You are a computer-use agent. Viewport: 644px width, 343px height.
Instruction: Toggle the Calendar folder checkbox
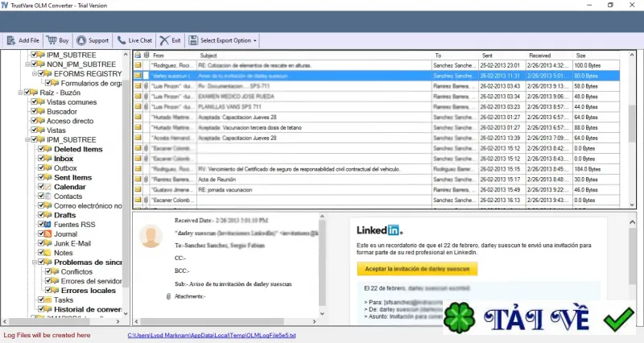tap(41, 187)
